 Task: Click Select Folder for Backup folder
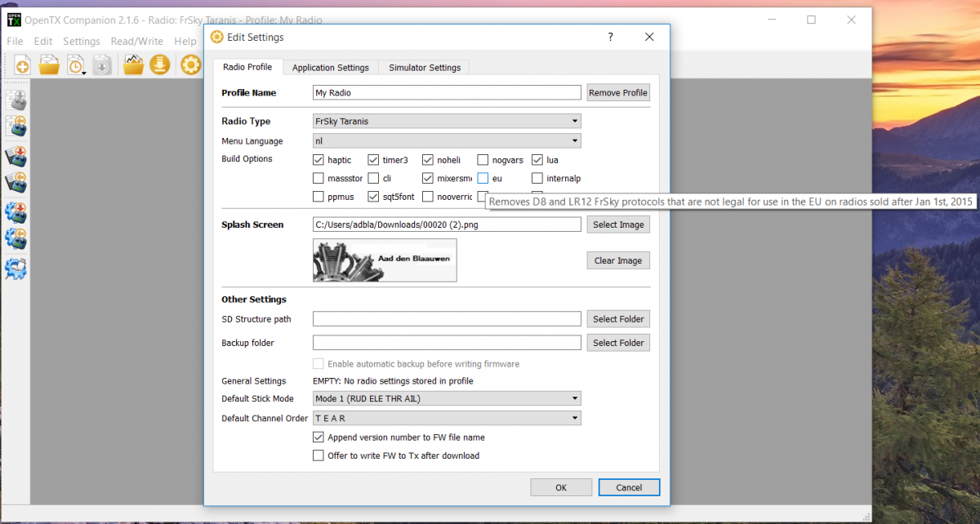click(618, 343)
